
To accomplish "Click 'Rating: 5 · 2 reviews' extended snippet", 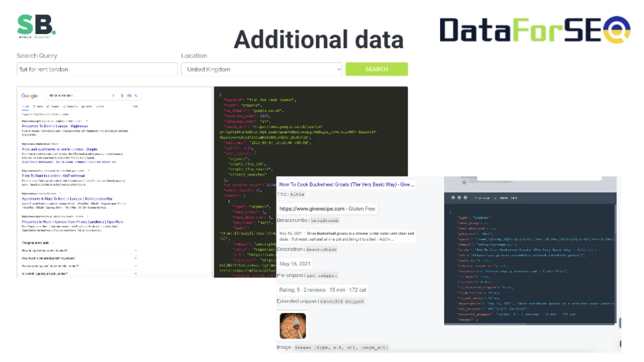I will (x=322, y=290).
